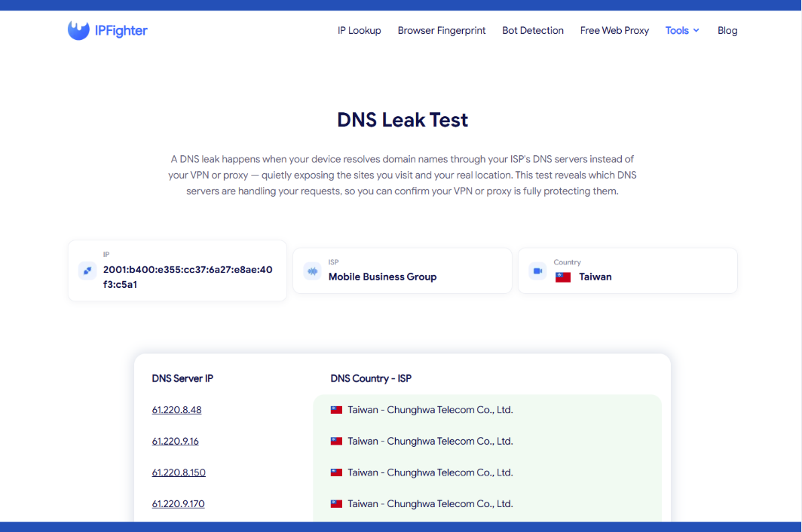Image resolution: width=802 pixels, height=532 pixels.
Task: Go to Bot Detection page
Action: coord(532,31)
